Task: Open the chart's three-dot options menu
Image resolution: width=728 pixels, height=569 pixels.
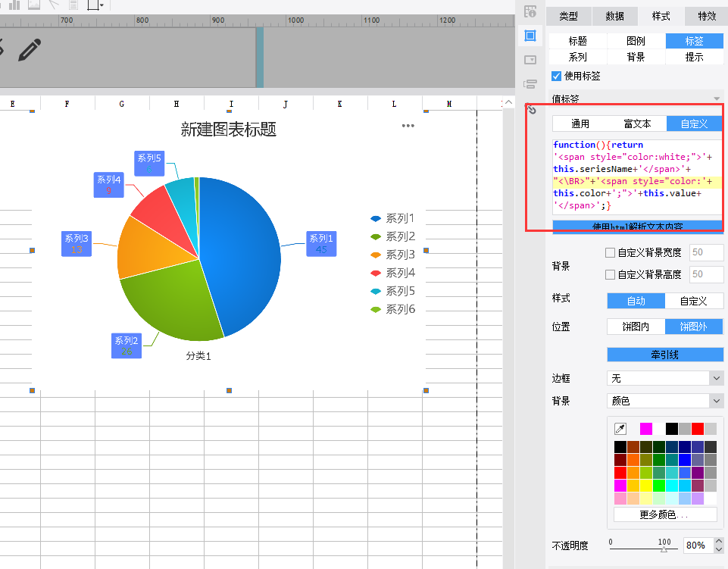Action: point(408,126)
